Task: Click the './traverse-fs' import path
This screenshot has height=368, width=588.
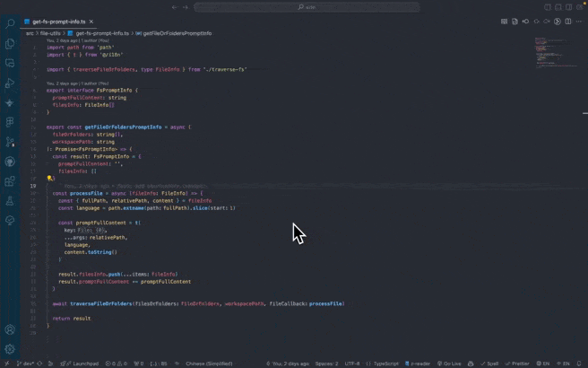Action: [225, 69]
